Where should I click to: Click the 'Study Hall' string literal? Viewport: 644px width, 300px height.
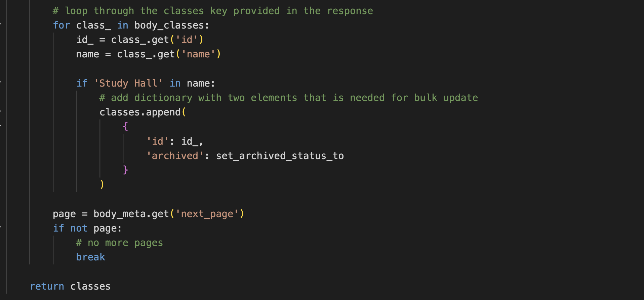click(x=128, y=83)
